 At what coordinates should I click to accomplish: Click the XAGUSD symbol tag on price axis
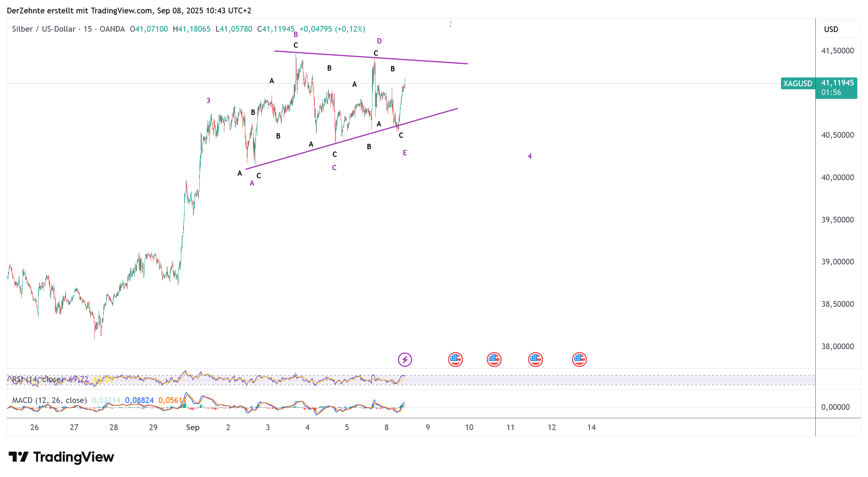pos(797,84)
